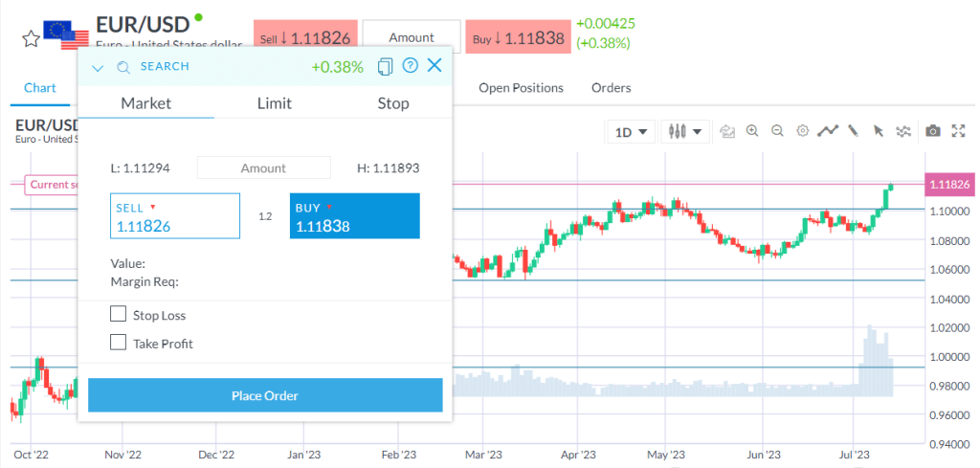Enable the Stop Loss checkbox
This screenshot has height=468, width=980.
[x=119, y=314]
